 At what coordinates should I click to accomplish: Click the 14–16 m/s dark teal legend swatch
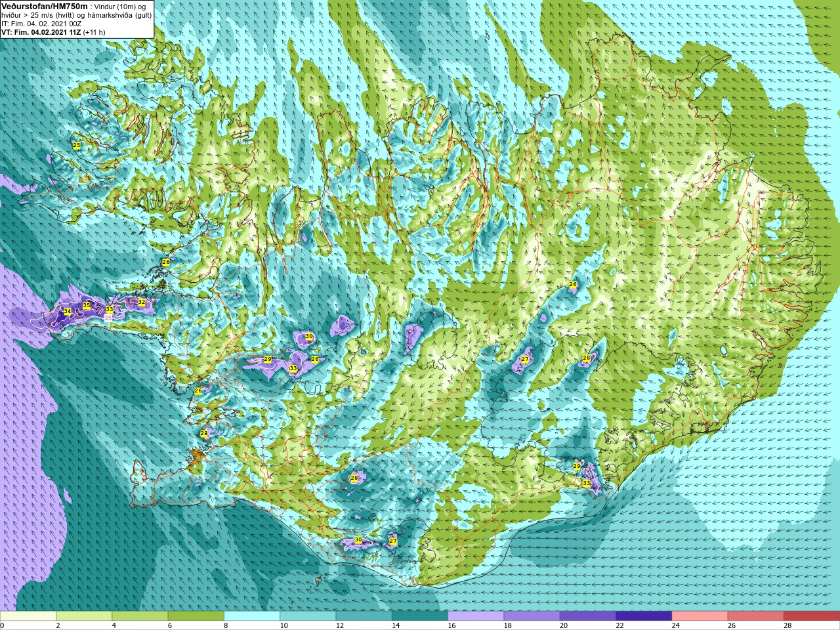pos(420,616)
